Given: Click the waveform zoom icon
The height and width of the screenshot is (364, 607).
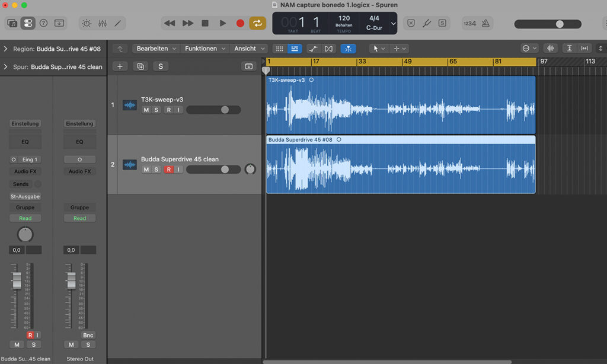Looking at the screenshot, I should click(x=550, y=49).
